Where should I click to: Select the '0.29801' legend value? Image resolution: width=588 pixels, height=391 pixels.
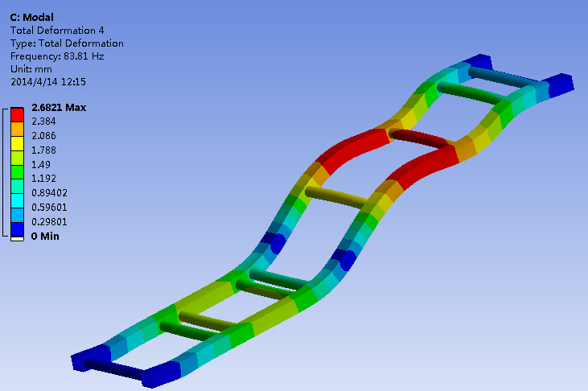point(49,222)
